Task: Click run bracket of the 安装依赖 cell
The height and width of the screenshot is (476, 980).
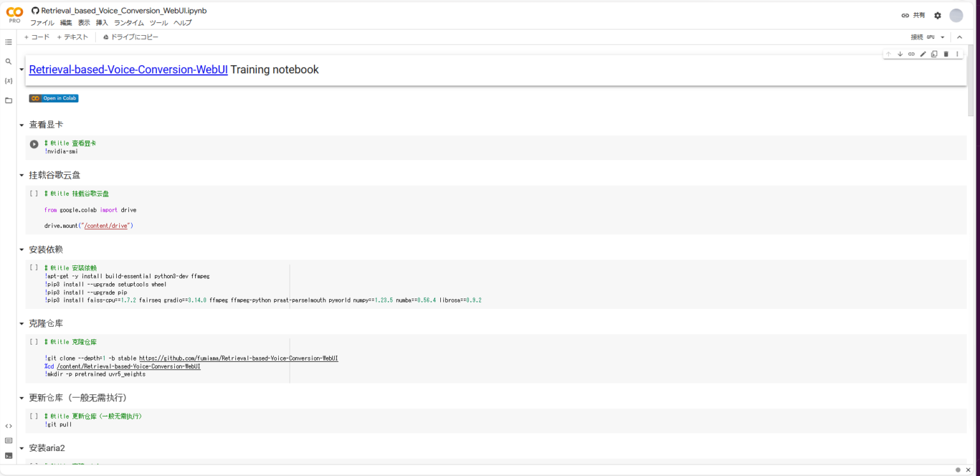Action: pyautogui.click(x=34, y=268)
